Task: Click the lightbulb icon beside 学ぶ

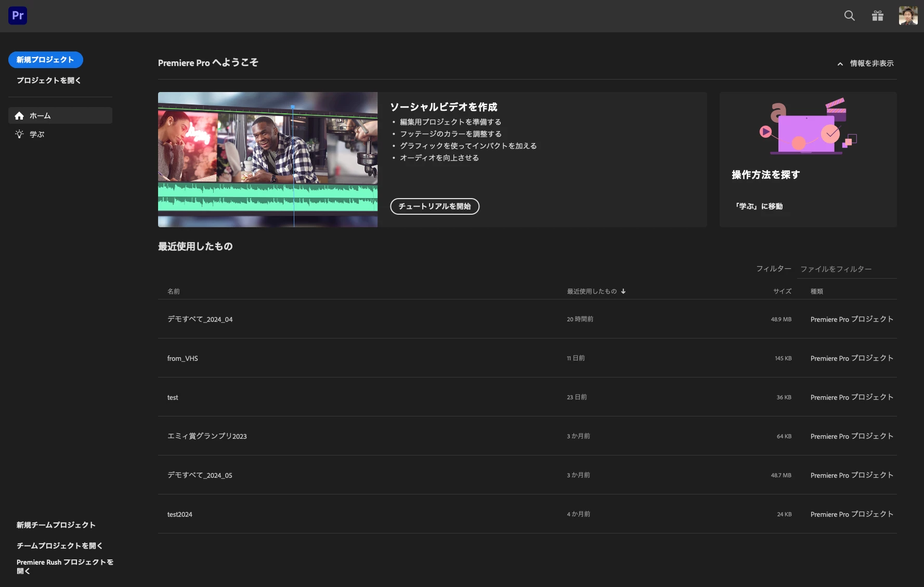Action: coord(19,134)
